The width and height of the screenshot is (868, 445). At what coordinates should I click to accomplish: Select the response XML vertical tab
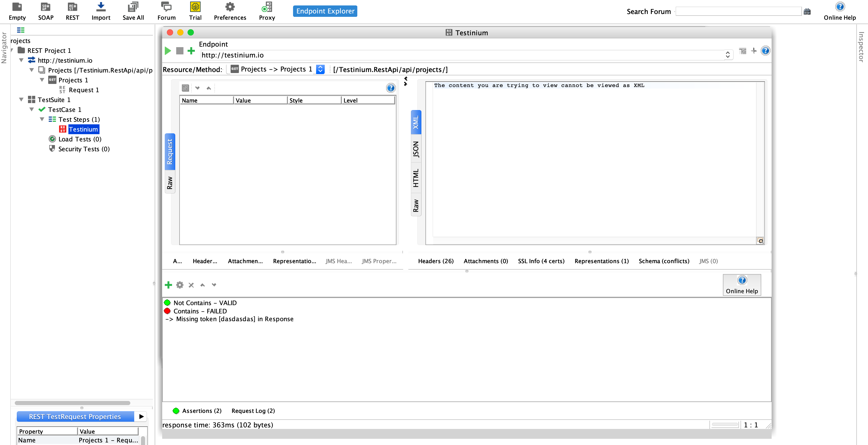pos(416,122)
